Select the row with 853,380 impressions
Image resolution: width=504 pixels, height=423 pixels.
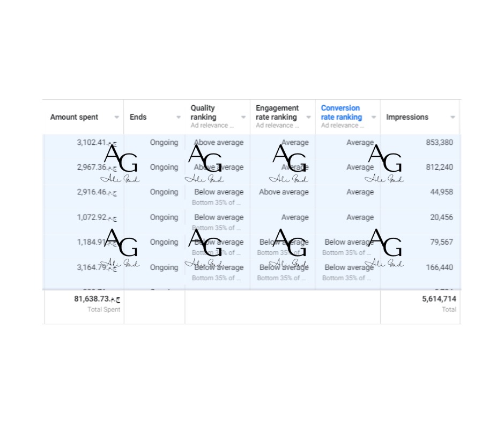pos(251,143)
